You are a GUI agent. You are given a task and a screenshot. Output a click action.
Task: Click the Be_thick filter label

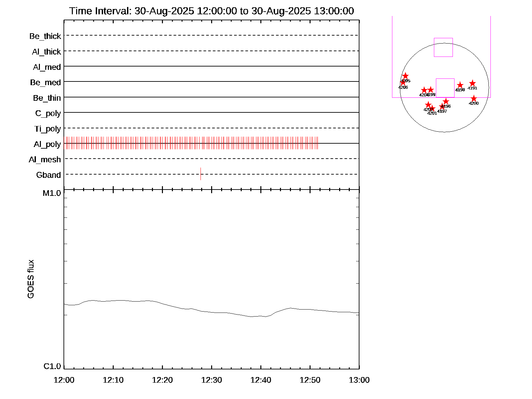point(45,36)
